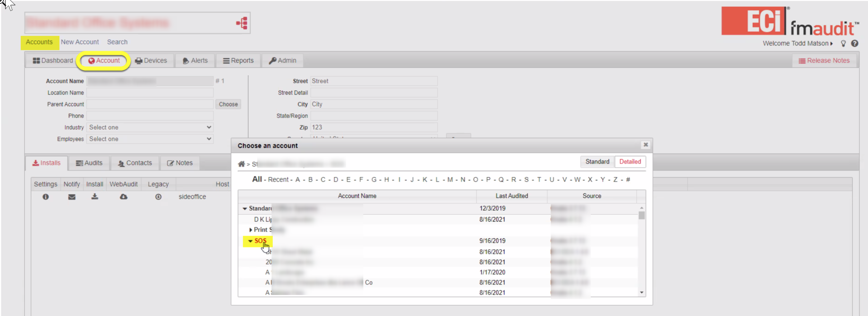This screenshot has height=316, width=868.
Task: Open the Dashboard tab
Action: tap(53, 61)
